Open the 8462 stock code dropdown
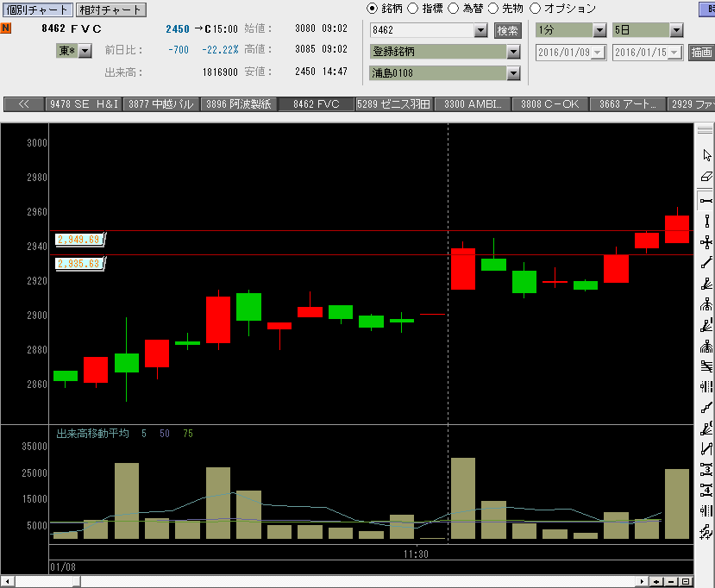The image size is (715, 588). click(x=480, y=30)
